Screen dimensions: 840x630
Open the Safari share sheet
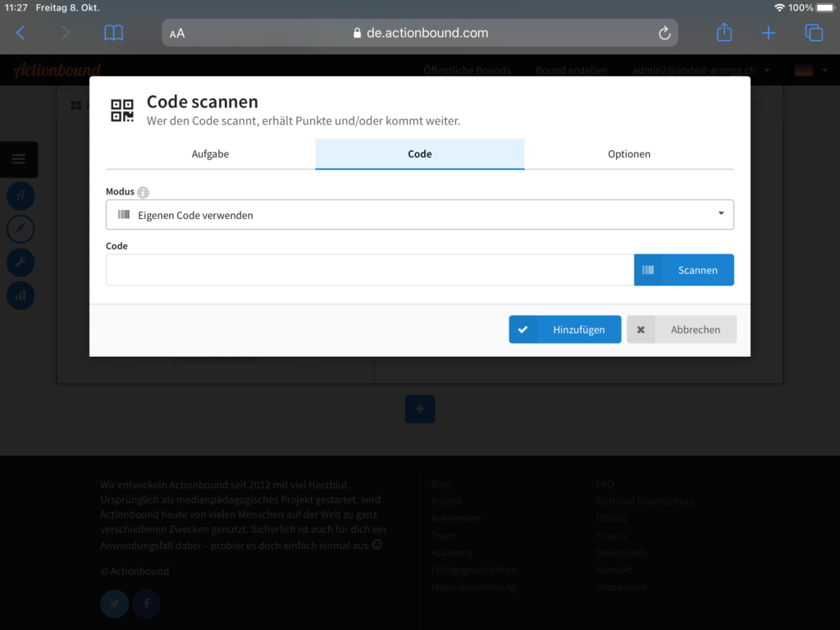tap(724, 33)
